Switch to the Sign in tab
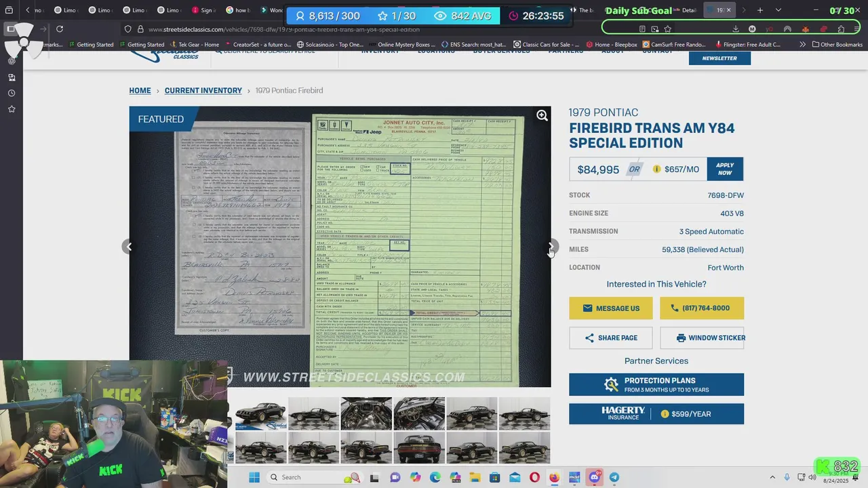The width and height of the screenshot is (868, 488). (204, 10)
